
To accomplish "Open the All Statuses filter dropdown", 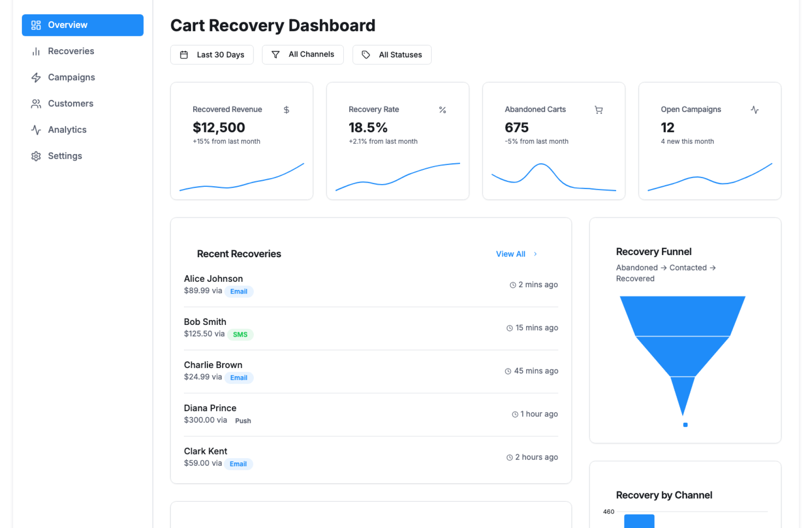I will coord(392,55).
